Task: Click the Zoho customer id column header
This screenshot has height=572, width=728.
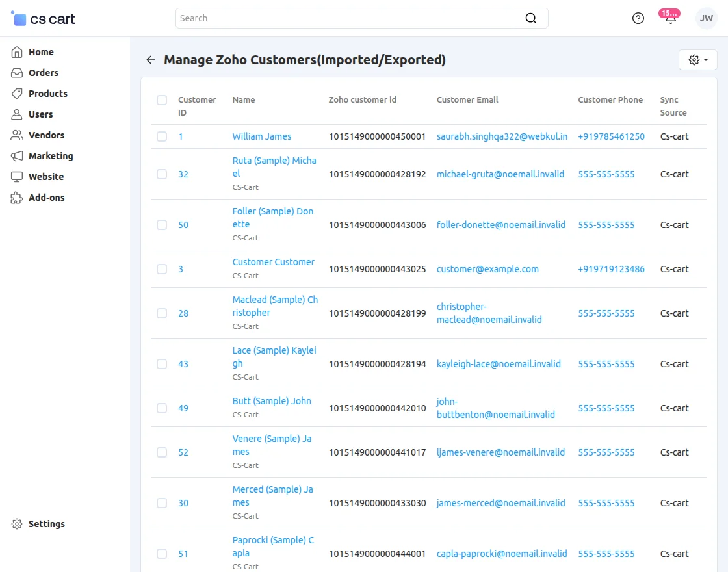Action: (x=363, y=100)
